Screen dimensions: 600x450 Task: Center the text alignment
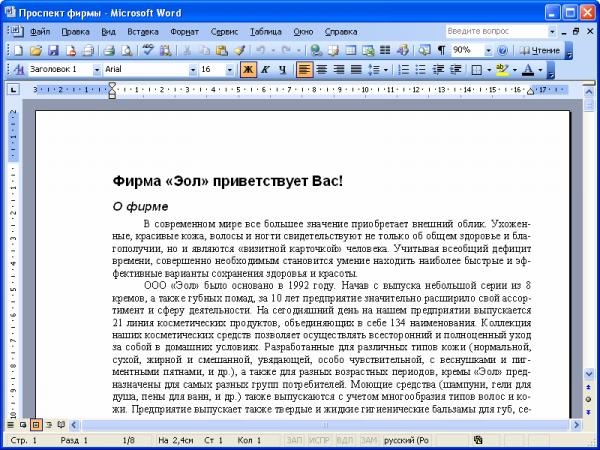[321, 70]
